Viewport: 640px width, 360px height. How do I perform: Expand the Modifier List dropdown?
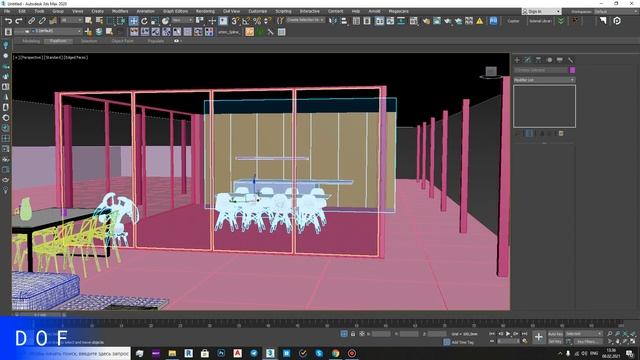pyautogui.click(x=544, y=80)
